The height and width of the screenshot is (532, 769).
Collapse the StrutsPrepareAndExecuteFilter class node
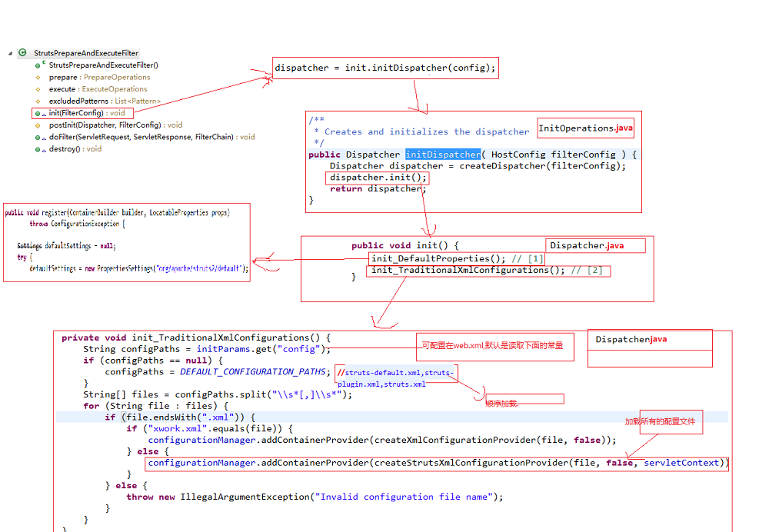(10, 53)
